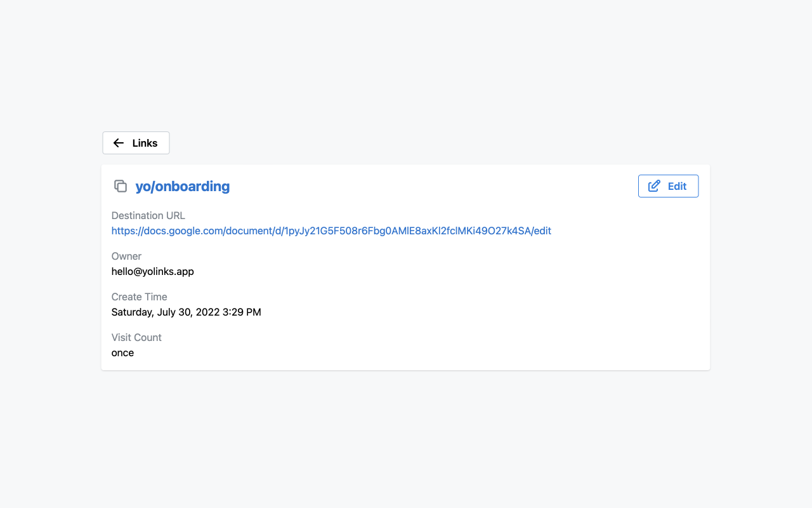Click the 'Edit' text label
The width and height of the screenshot is (812, 508).
677,186
